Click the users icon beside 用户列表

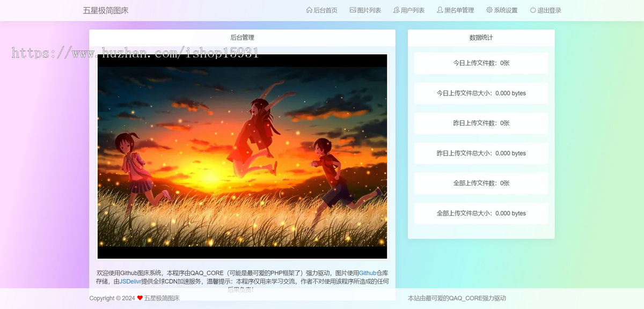[x=396, y=10]
